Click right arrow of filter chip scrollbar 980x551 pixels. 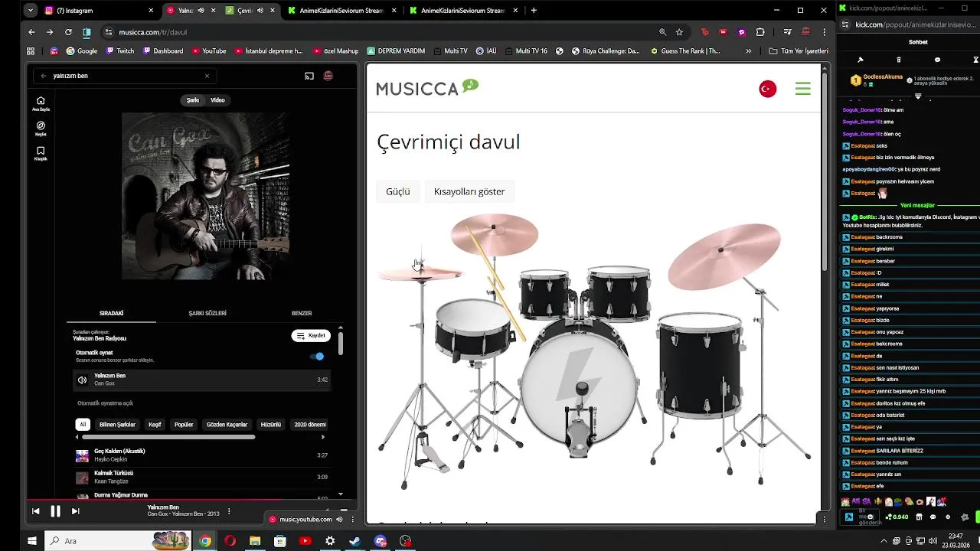click(322, 437)
